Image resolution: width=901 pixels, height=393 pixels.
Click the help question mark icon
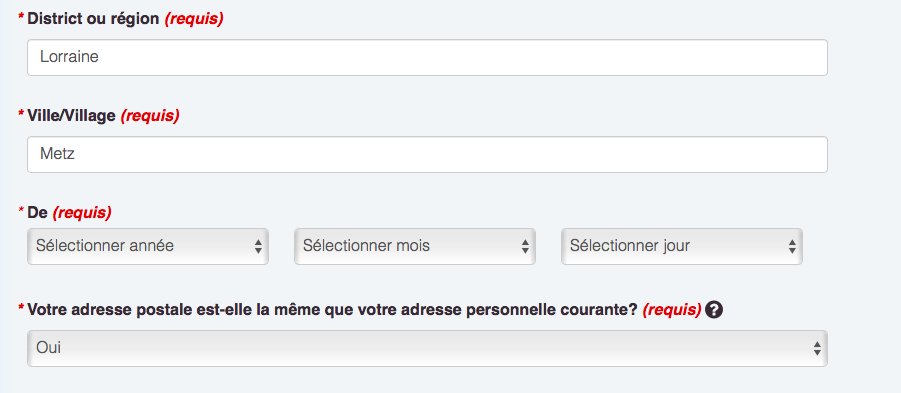(714, 310)
